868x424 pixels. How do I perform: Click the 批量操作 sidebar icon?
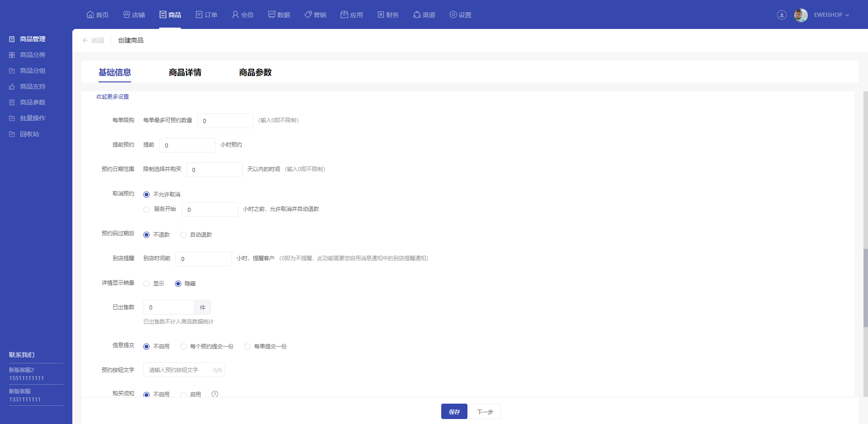click(x=12, y=118)
